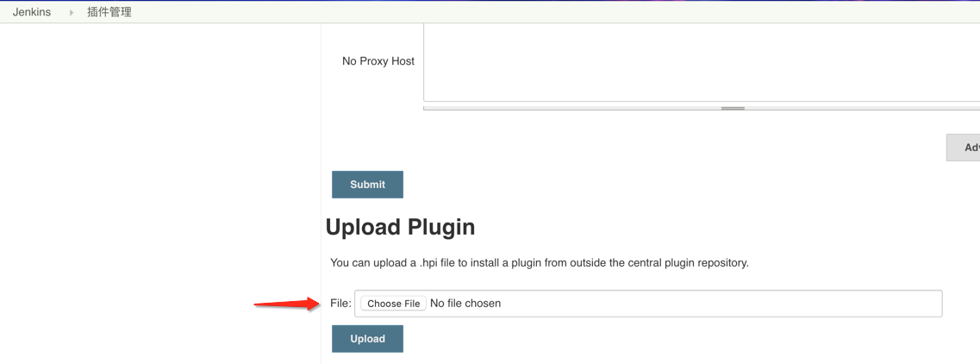The image size is (980, 364).
Task: Open the Jenkins breadcrumb link
Action: coord(32,12)
